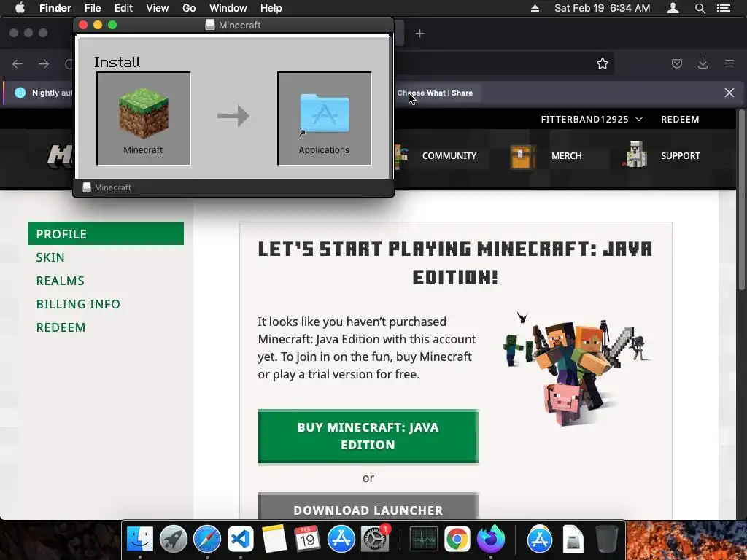Open the Go menu

click(189, 8)
